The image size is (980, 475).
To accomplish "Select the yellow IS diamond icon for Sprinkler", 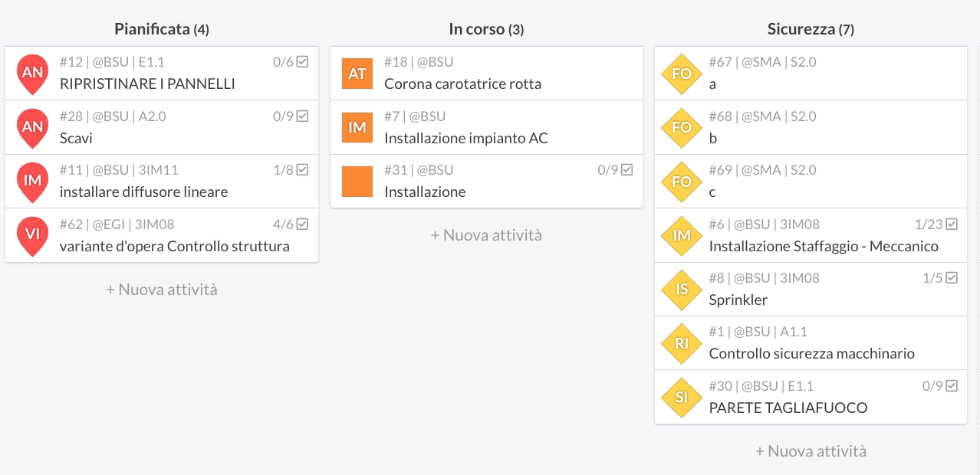I will click(682, 289).
